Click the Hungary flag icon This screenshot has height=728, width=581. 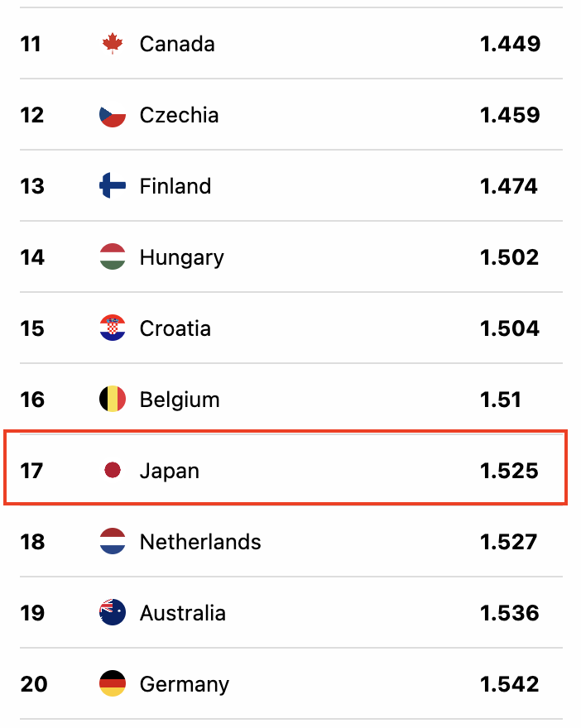point(113,257)
